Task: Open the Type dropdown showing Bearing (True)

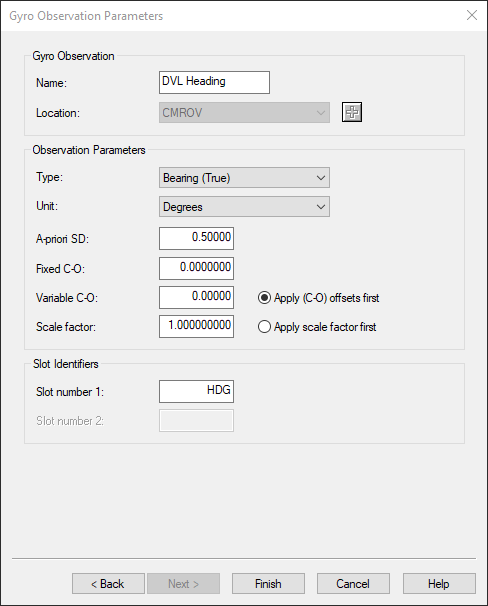Action: click(244, 178)
